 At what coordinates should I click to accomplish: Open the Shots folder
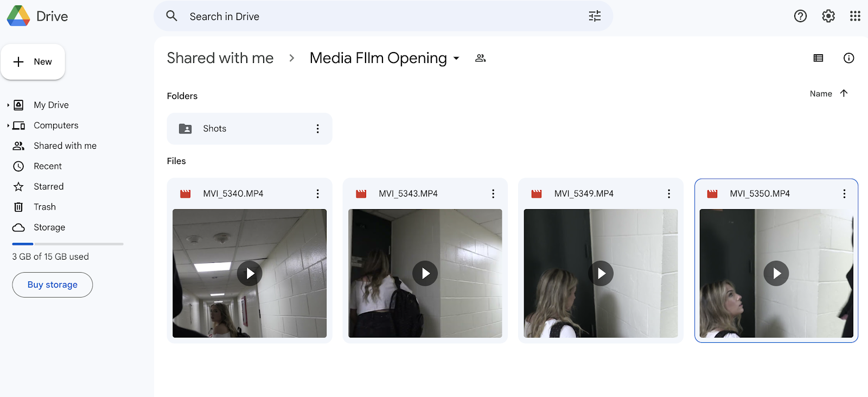click(250, 129)
